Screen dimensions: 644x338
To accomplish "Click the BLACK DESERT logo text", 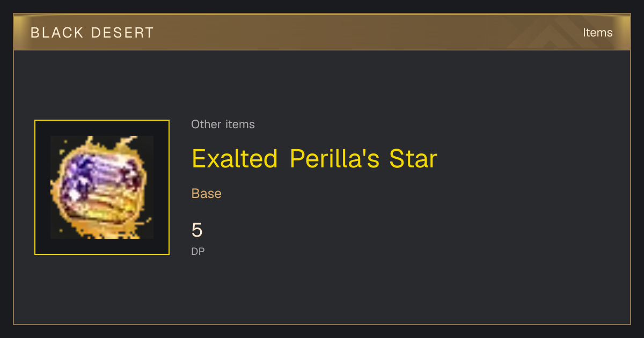I will pos(92,33).
